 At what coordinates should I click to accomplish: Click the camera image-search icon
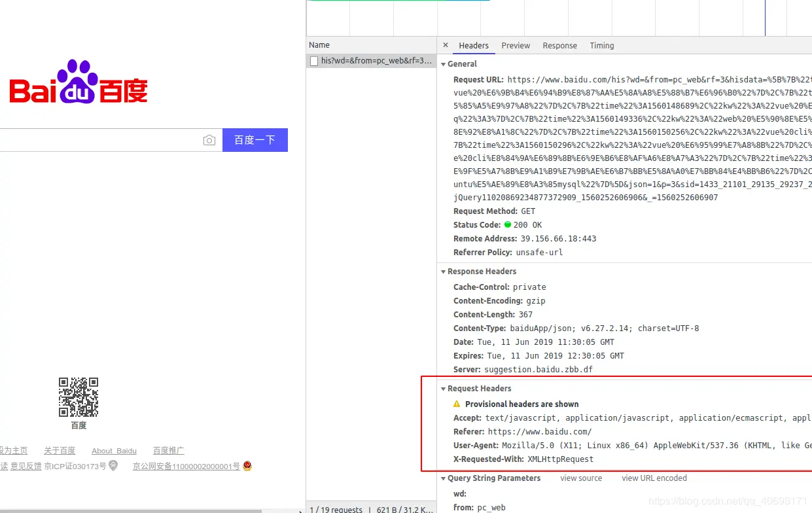coord(209,140)
